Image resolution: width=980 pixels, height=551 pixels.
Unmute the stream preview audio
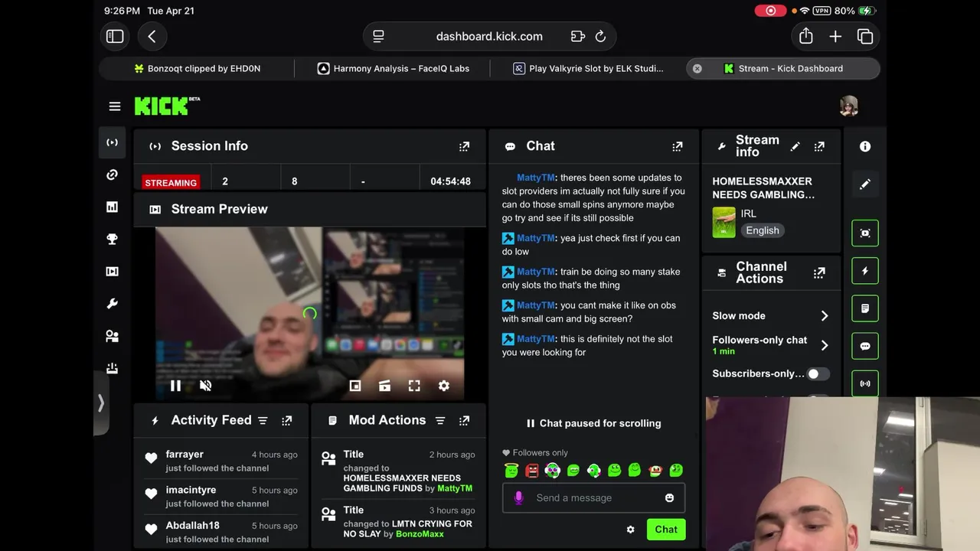point(205,386)
